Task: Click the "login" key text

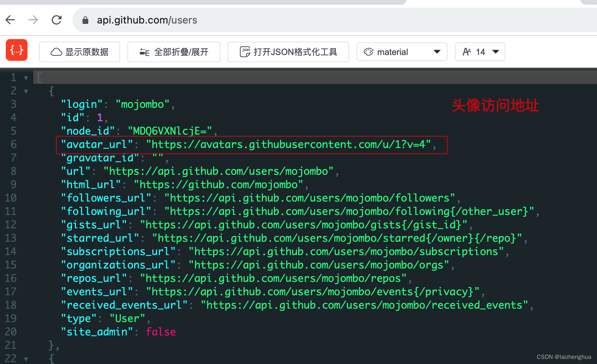Action: (82, 105)
